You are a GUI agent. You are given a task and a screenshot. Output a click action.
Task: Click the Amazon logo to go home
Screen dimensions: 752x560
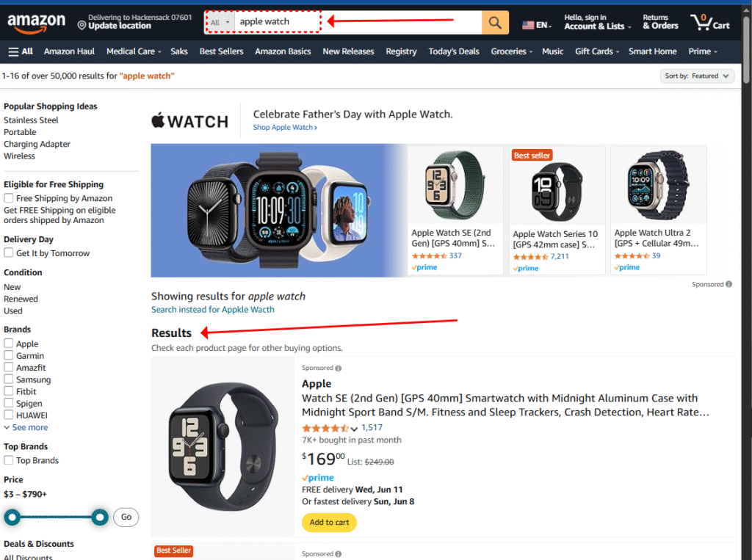point(35,23)
